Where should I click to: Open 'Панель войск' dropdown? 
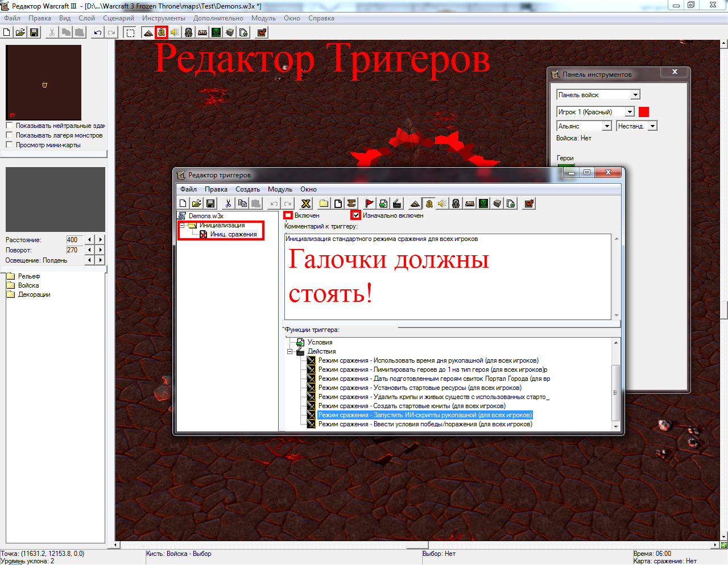tap(636, 95)
